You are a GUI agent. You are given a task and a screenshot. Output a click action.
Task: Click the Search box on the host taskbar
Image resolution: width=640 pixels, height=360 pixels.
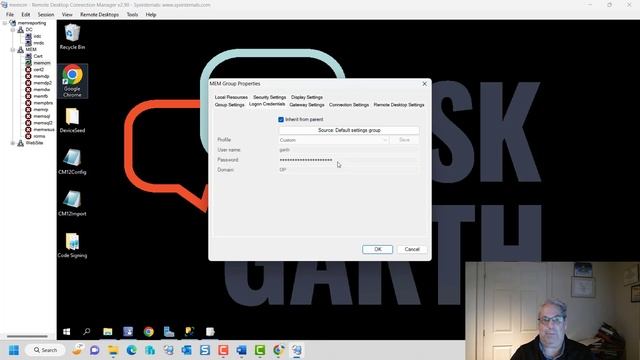point(45,350)
